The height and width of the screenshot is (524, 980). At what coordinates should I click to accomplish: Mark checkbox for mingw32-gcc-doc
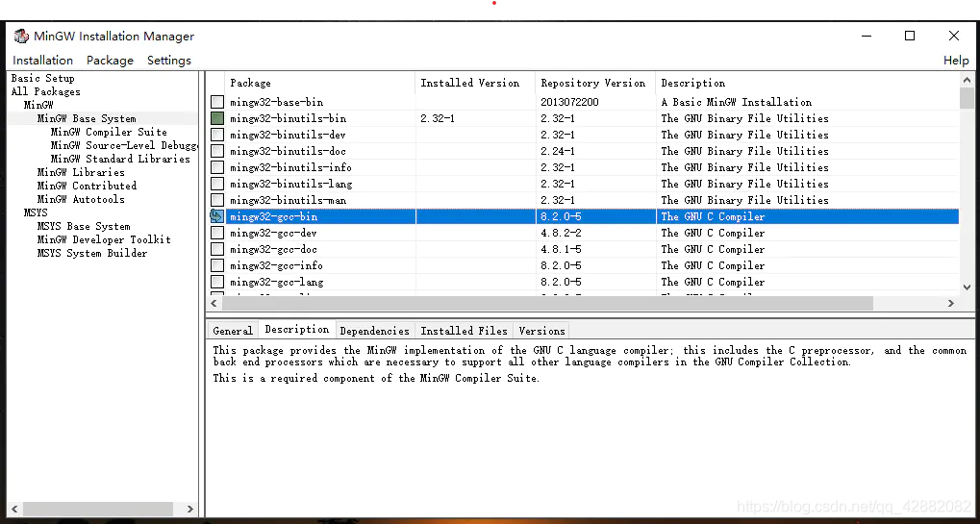tap(217, 249)
